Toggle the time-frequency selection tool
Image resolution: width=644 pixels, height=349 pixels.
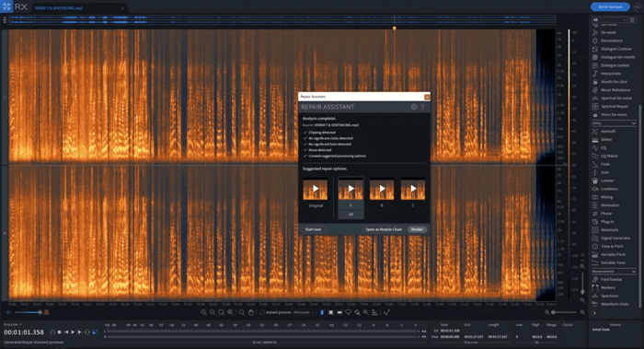(x=330, y=312)
